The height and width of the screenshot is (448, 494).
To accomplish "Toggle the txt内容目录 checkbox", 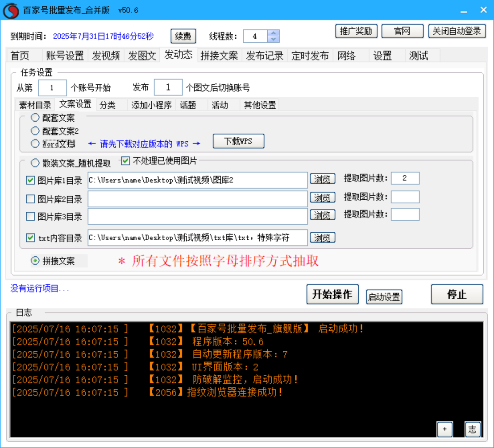I will (x=30, y=238).
